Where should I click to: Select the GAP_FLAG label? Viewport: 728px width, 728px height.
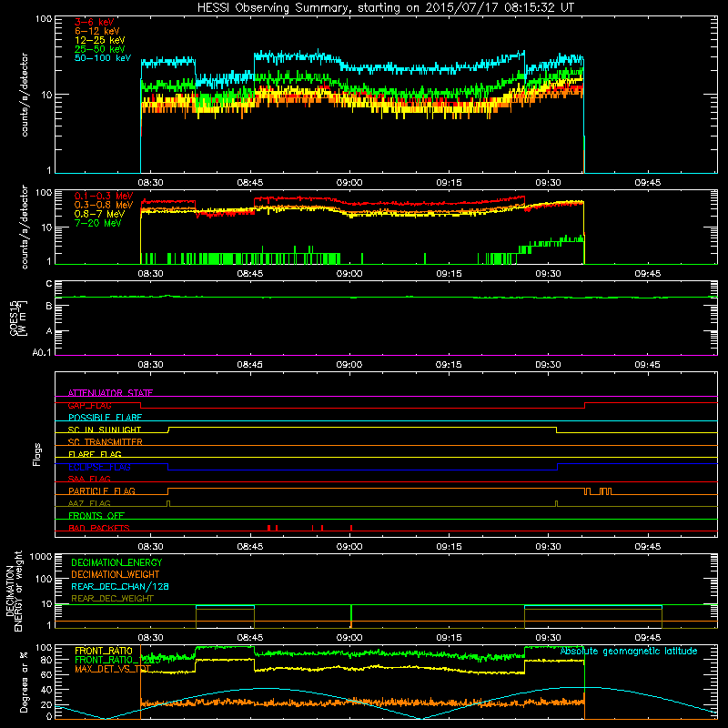point(89,405)
